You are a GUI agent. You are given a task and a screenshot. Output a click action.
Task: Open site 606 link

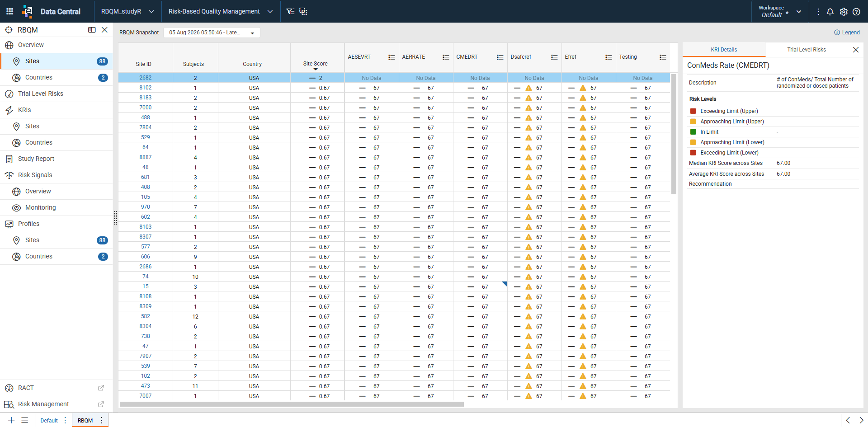coord(145,257)
